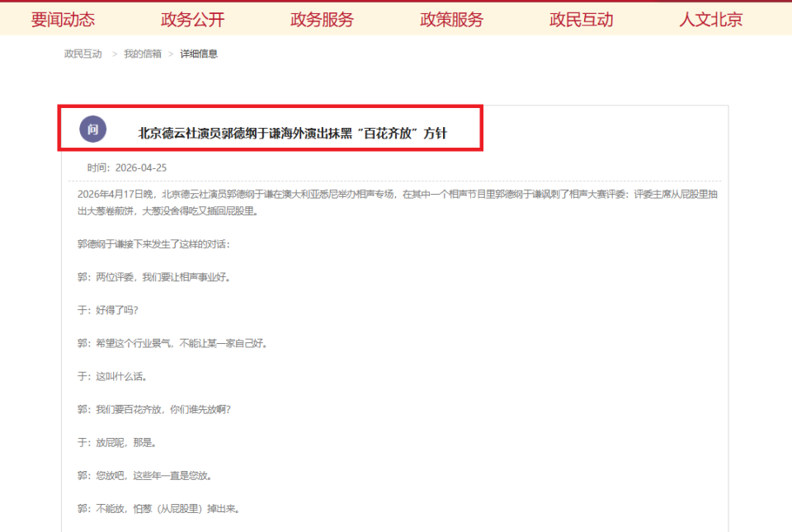The height and width of the screenshot is (532, 792).
Task: Go to the 政策服务 section
Action: (x=451, y=20)
